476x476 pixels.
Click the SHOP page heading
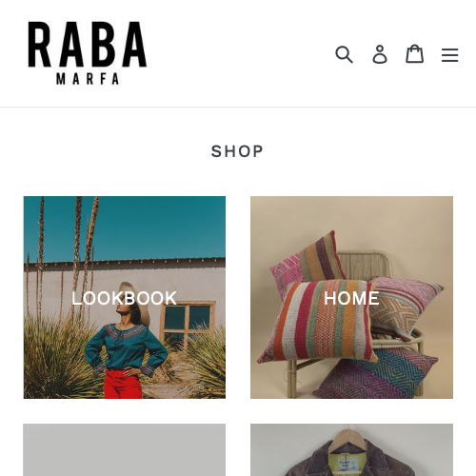[x=237, y=151]
